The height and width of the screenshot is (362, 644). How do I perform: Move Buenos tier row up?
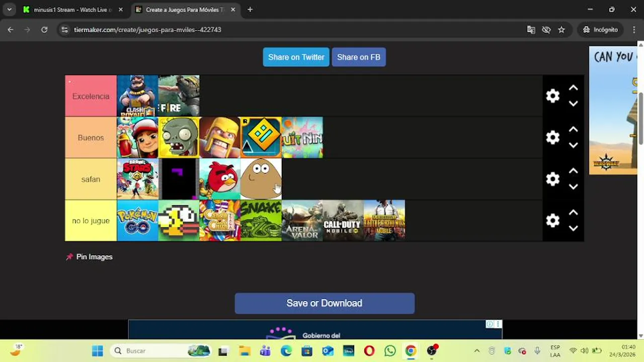click(573, 130)
